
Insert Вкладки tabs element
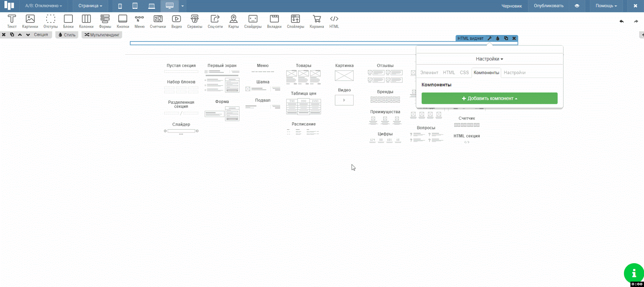[274, 21]
